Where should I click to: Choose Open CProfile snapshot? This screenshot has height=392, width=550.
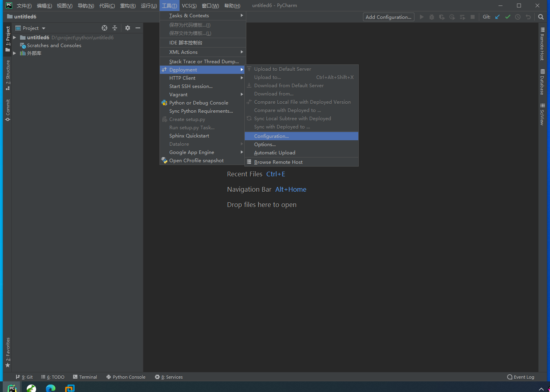coord(203,160)
